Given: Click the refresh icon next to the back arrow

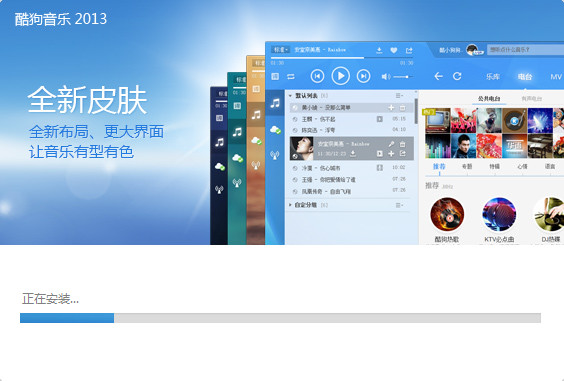Looking at the screenshot, I should [x=457, y=76].
